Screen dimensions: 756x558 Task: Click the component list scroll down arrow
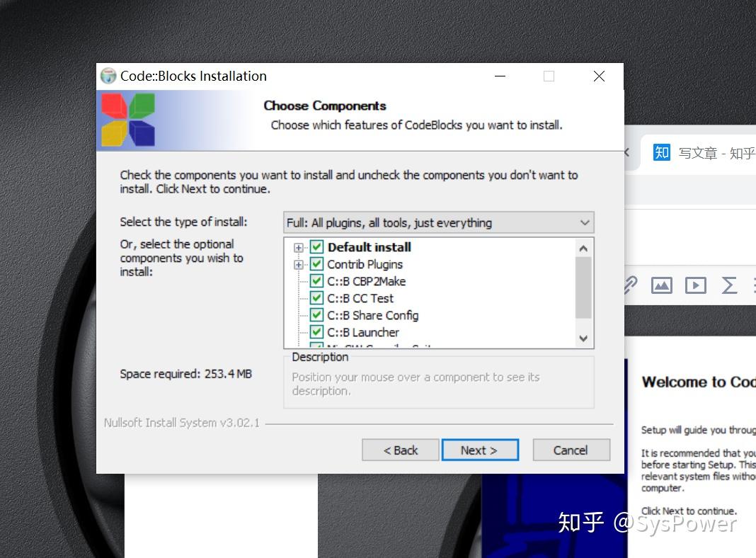[x=583, y=338]
